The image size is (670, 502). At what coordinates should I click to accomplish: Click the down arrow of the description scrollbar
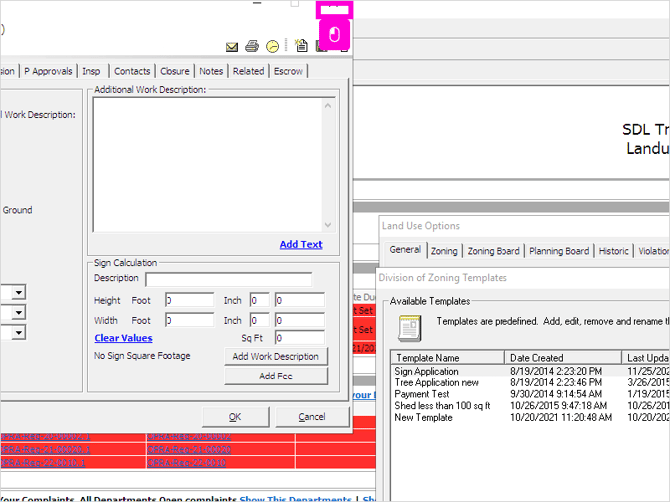click(x=328, y=225)
